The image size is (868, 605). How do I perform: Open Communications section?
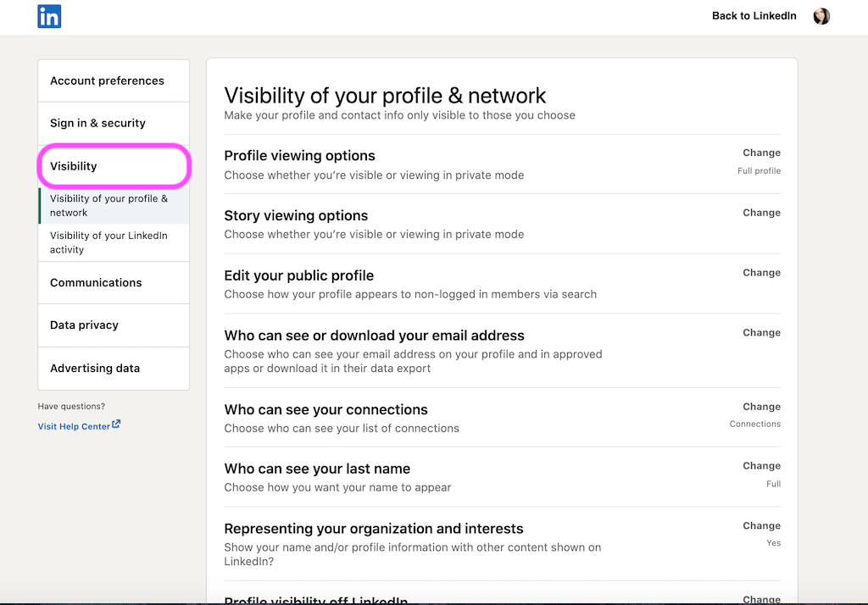(114, 282)
